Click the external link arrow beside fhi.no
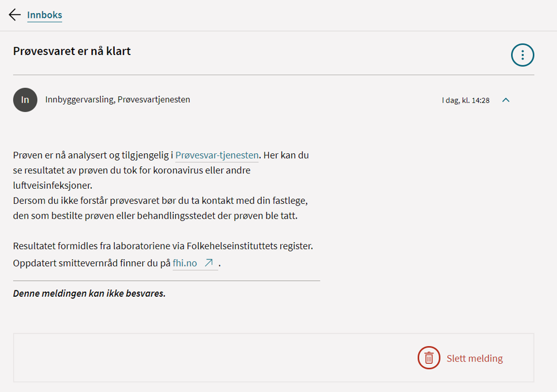 pos(209,263)
